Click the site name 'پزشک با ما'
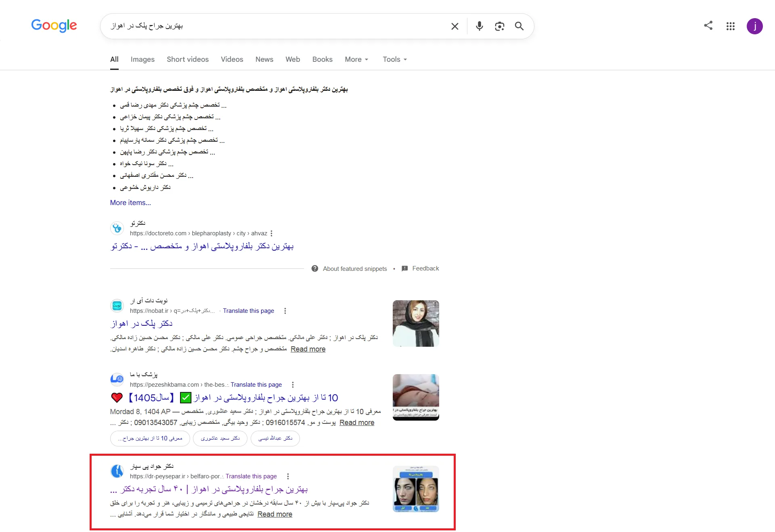 (144, 375)
